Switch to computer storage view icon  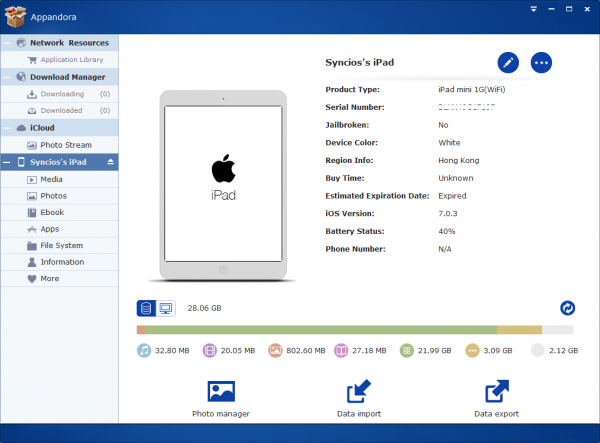point(166,308)
